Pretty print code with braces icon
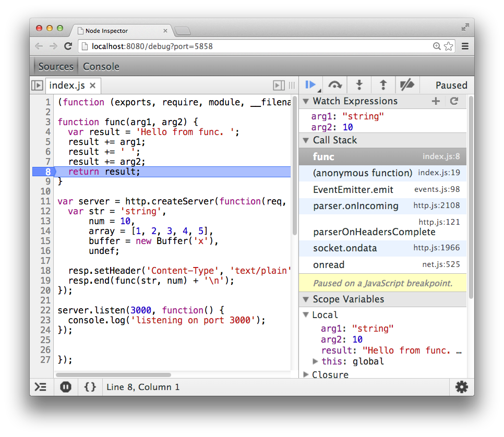 click(x=90, y=387)
